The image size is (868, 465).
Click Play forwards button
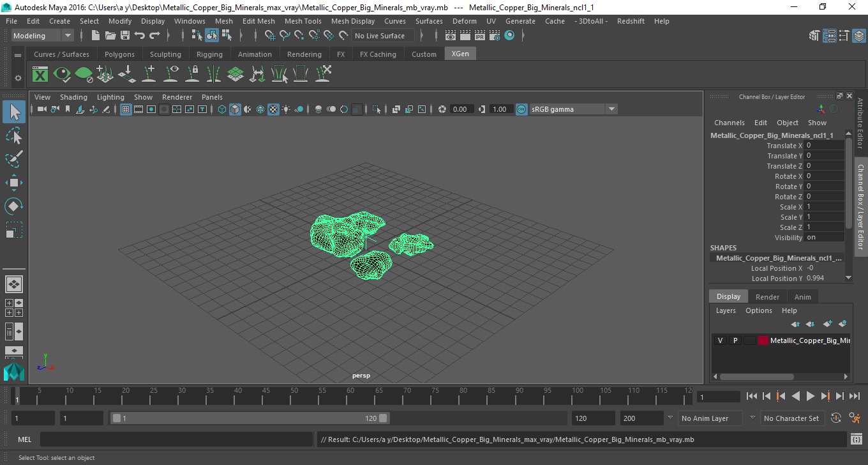811,396
